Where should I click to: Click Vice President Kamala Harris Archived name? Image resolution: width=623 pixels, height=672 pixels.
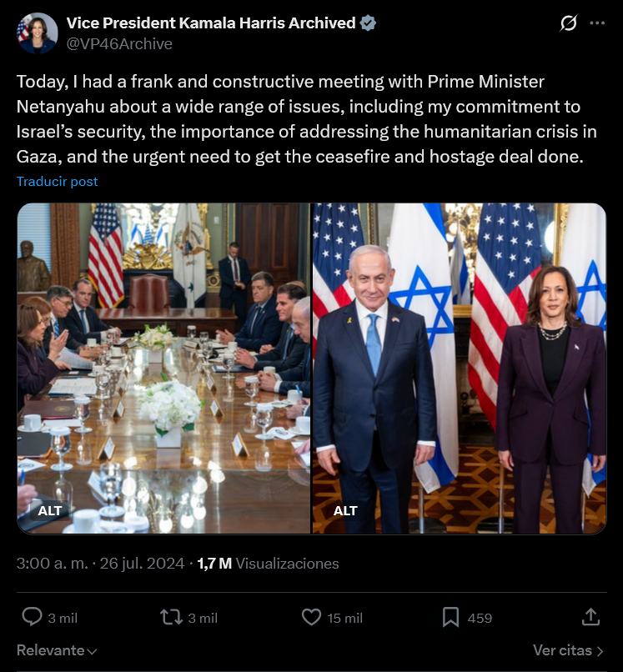(211, 23)
